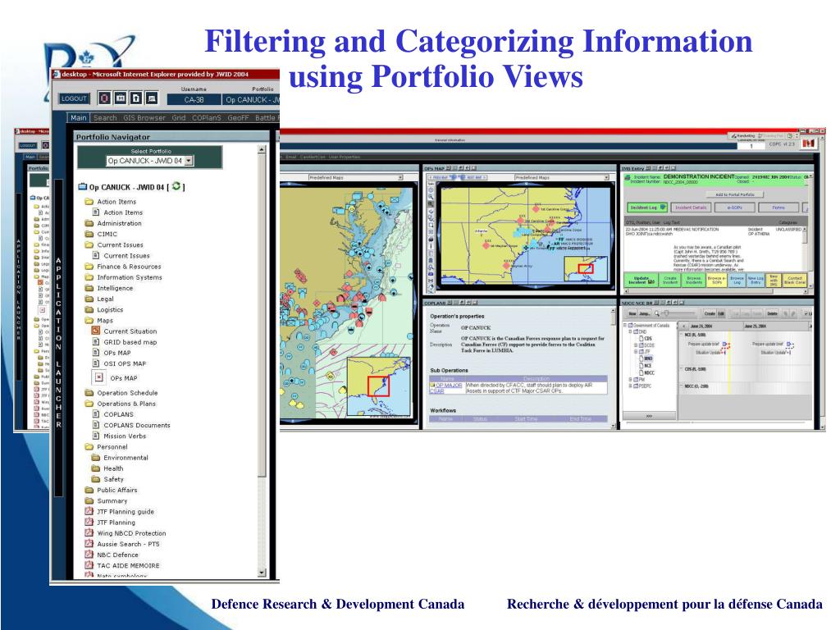Viewport: 840px width, 630px height.
Task: Click the Forms button
Action: click(778, 208)
